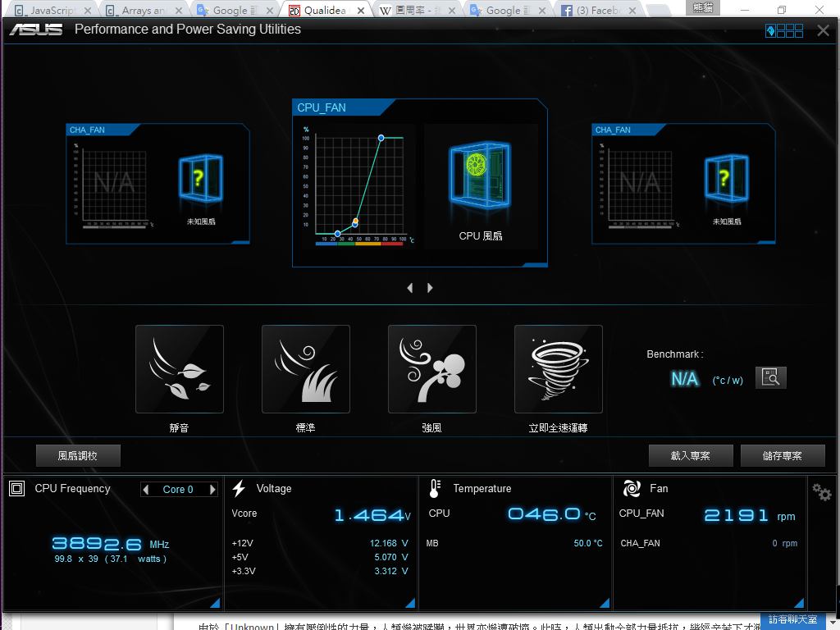Click the Benchmark magnifier icon
Viewport: 840px width, 630px height.
[x=770, y=377]
